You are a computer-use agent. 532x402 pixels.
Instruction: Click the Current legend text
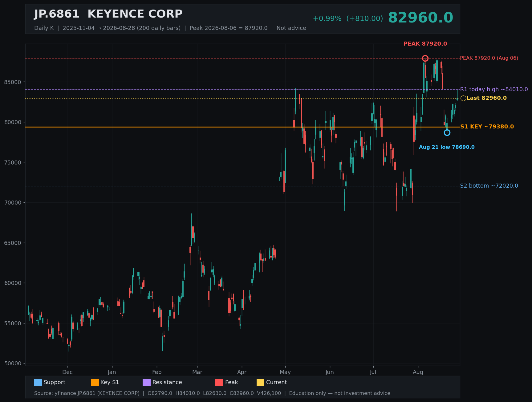(276, 382)
